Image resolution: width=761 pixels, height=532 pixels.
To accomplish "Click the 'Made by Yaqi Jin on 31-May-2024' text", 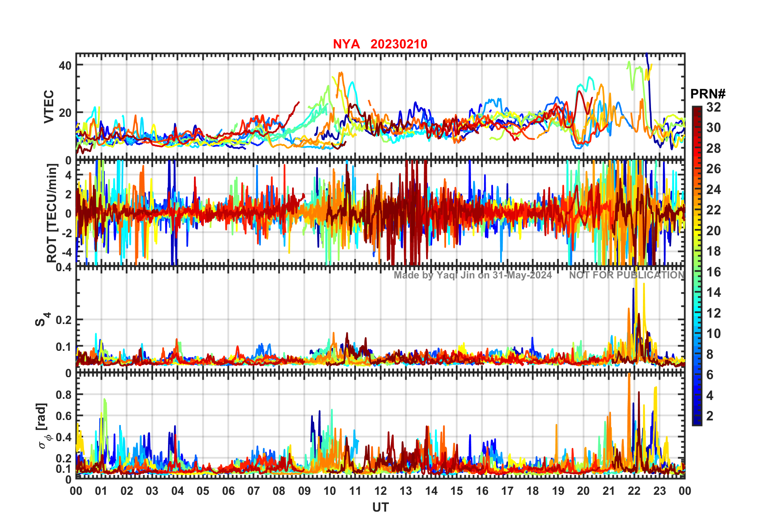I will click(473, 275).
